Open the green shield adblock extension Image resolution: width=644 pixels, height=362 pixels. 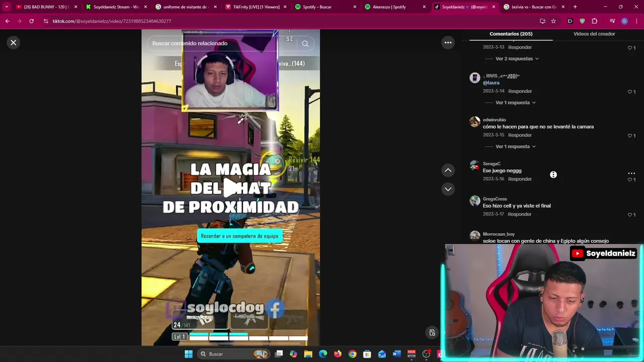(x=582, y=21)
